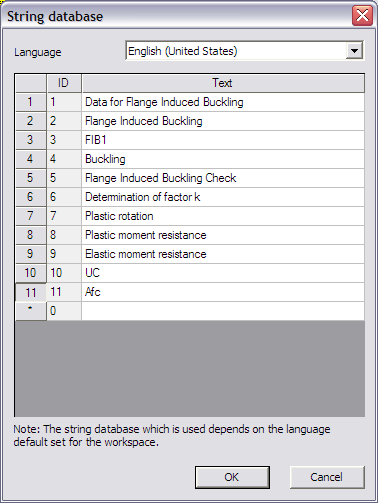
Task: Sort by the ID column header
Action: [64, 83]
